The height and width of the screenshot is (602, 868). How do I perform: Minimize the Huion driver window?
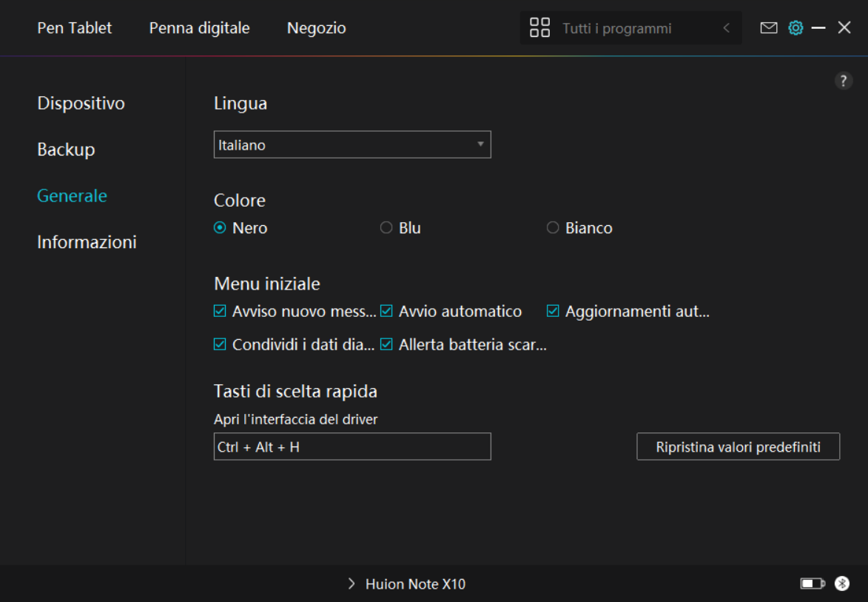click(818, 28)
